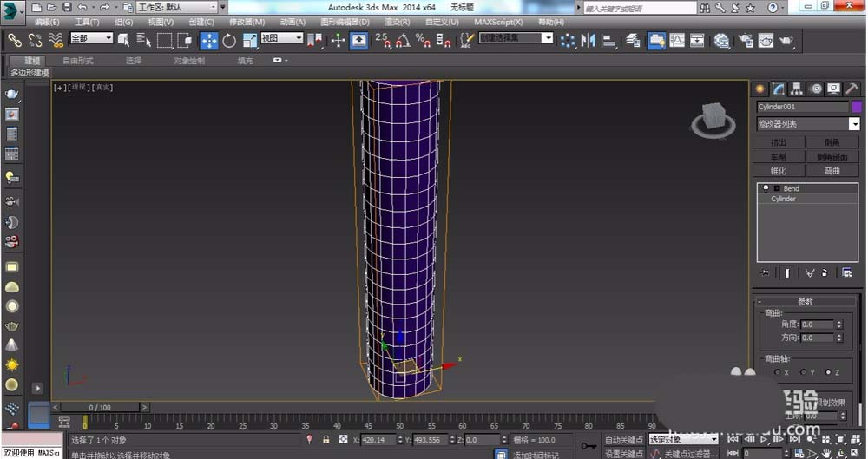Viewport: 868px width, 459px height.
Task: Click the Select and Link chain icon
Action: (15, 40)
